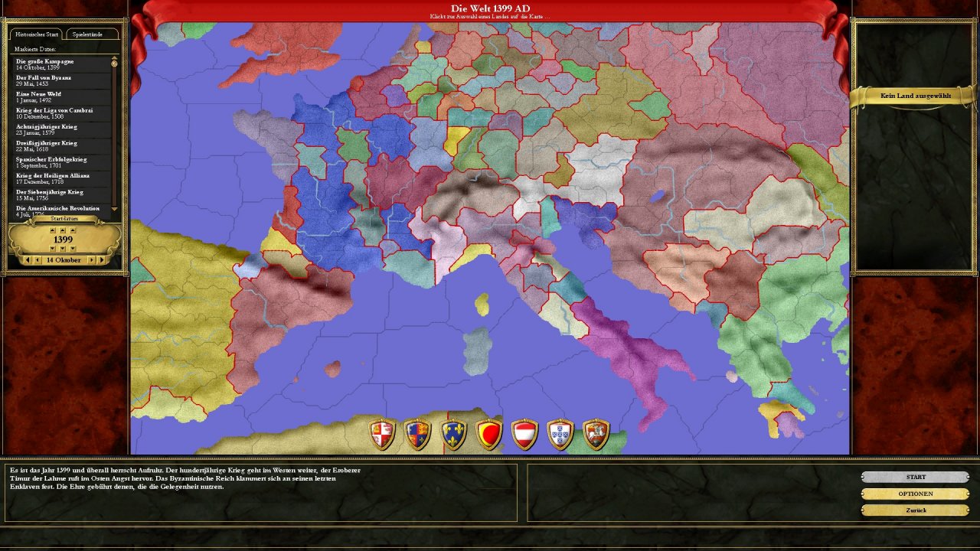The height and width of the screenshot is (551, 980).
Task: Select the Muscovy horseman shield
Action: click(596, 435)
